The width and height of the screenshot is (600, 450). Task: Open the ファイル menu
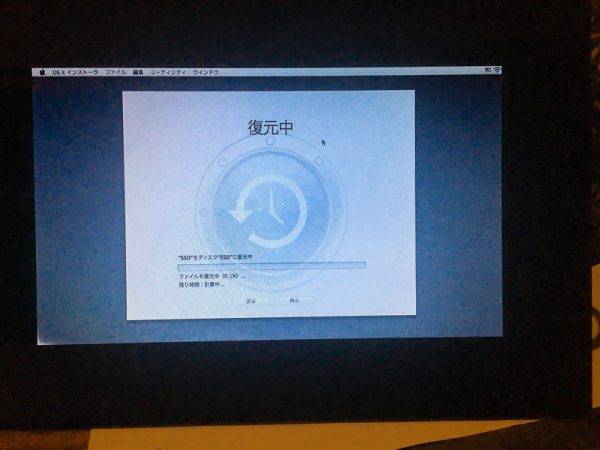point(116,72)
